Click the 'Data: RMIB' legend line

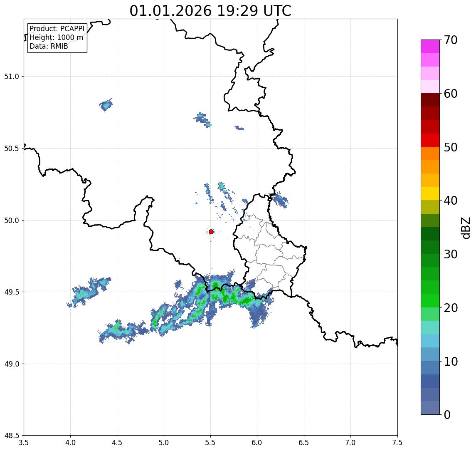click(x=49, y=46)
